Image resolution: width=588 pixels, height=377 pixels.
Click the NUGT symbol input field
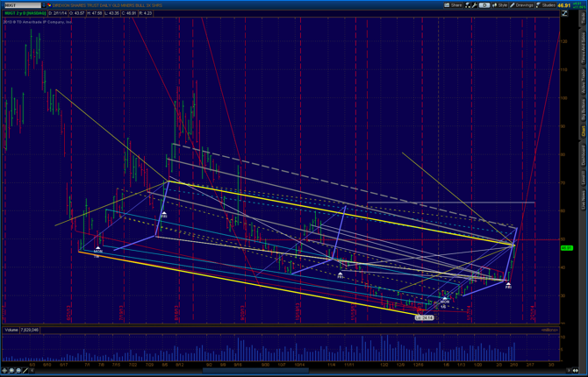click(x=23, y=5)
